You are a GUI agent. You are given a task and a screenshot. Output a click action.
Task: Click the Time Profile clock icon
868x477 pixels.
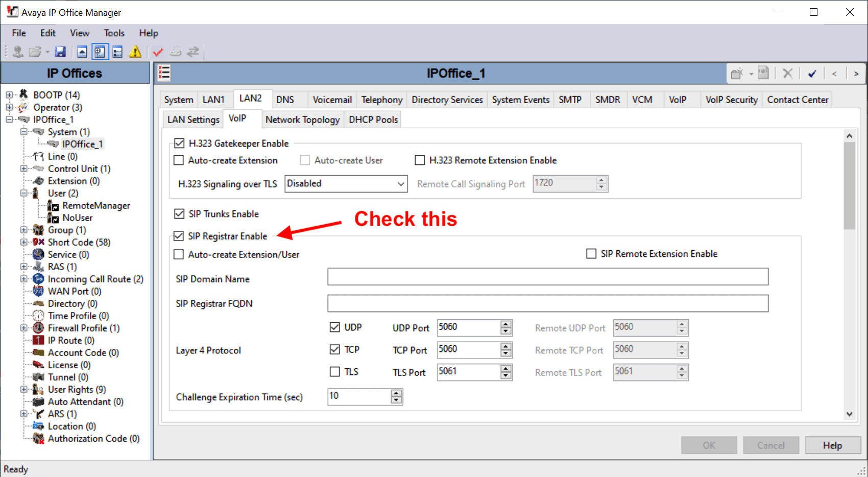click(38, 316)
